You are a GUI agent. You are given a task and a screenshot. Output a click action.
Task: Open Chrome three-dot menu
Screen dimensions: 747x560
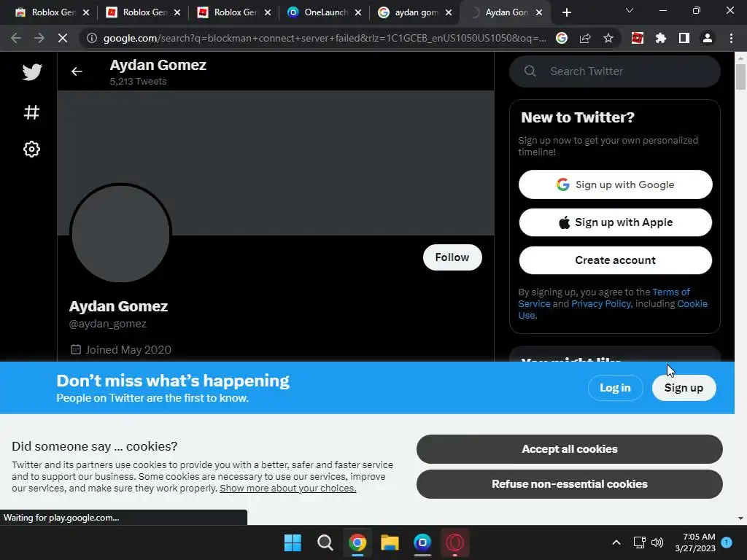coord(731,38)
